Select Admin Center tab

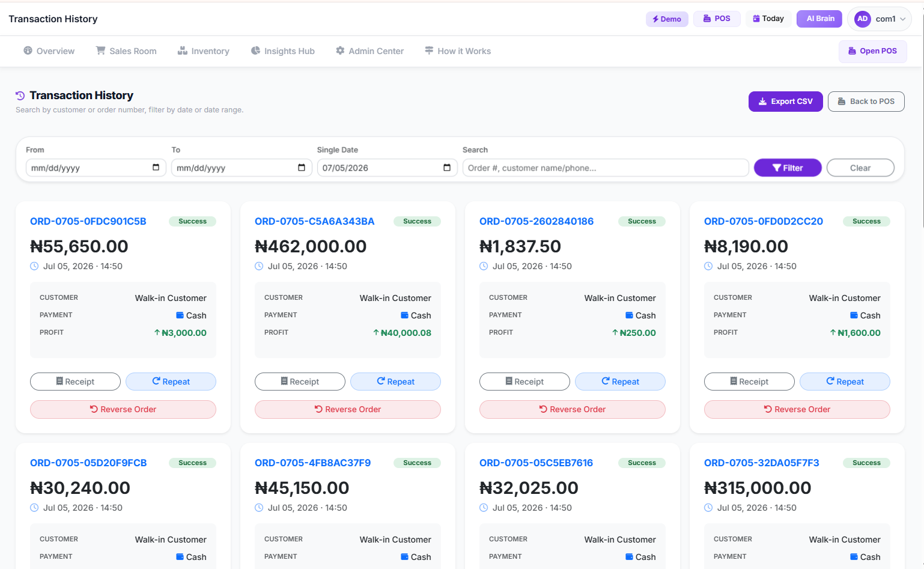coord(369,51)
